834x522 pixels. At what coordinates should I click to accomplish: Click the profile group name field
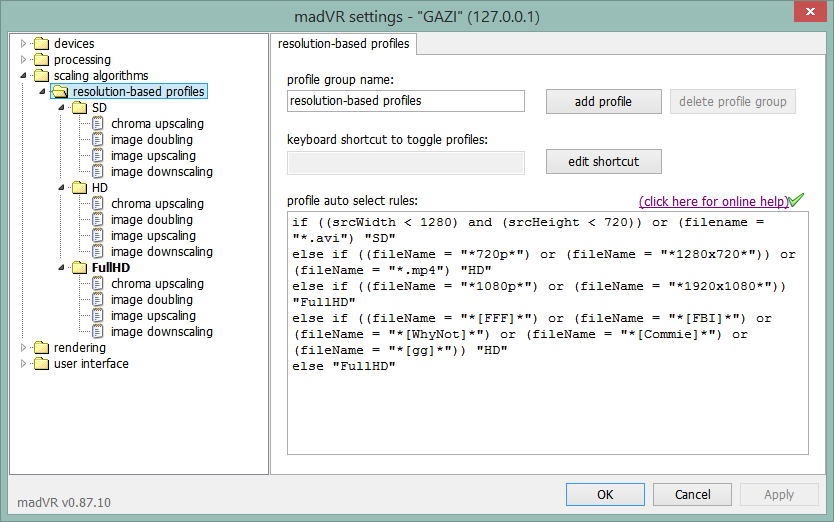[x=406, y=101]
